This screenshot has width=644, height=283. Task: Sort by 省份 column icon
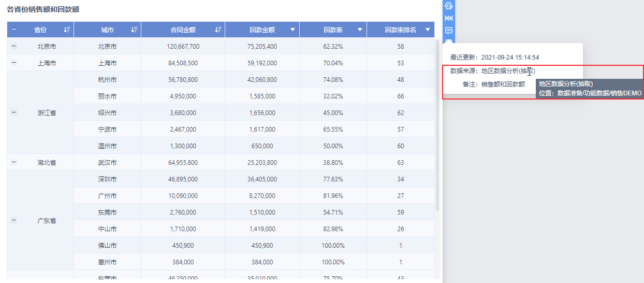click(x=67, y=30)
